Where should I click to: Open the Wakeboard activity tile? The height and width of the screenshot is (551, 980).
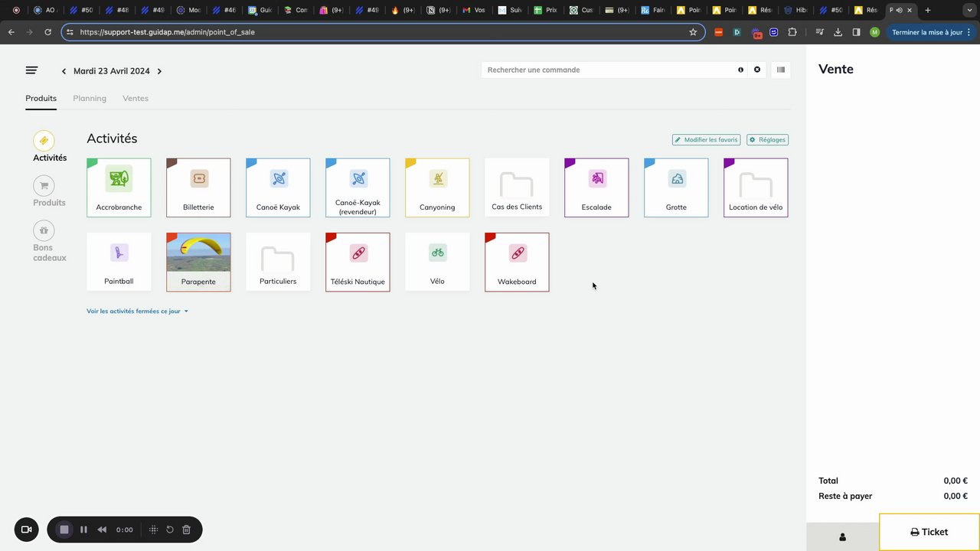[x=517, y=262]
